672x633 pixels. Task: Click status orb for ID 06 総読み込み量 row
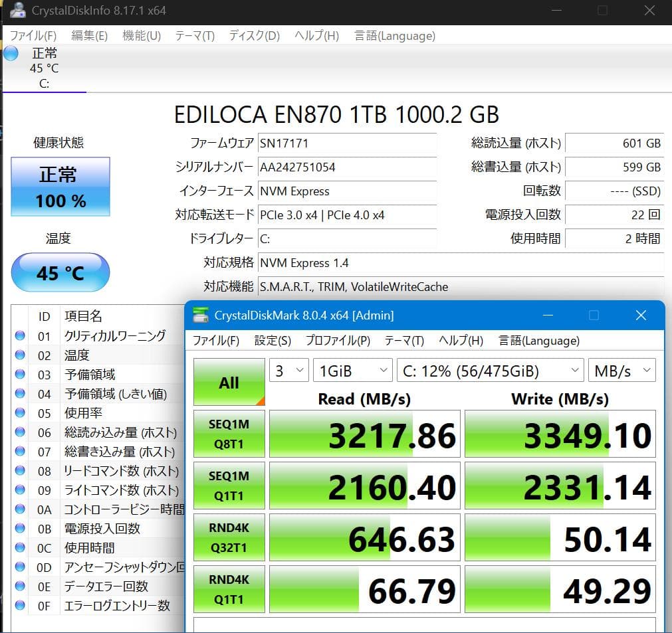pyautogui.click(x=20, y=432)
